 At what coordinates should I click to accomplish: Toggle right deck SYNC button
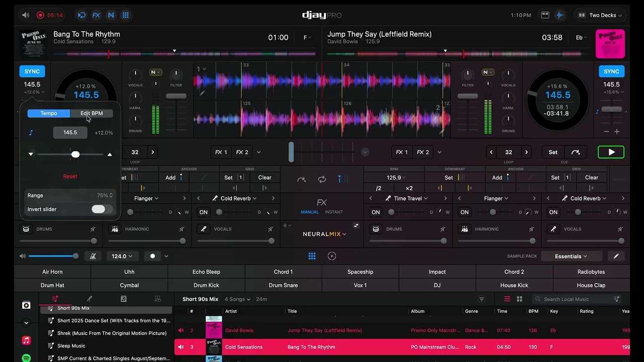coord(611,71)
